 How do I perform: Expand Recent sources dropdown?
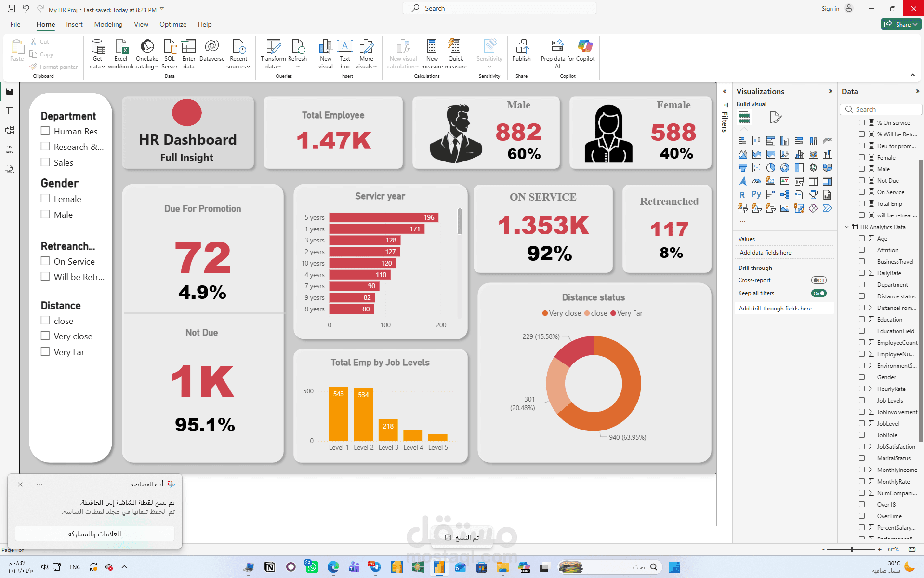(x=249, y=67)
